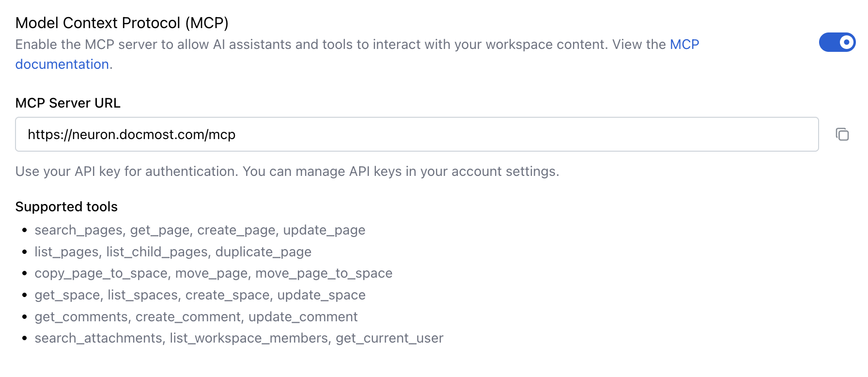Viewport: 868px width, 377px height.
Task: Click 'move_page_to_space' in the tools list
Action: [324, 273]
